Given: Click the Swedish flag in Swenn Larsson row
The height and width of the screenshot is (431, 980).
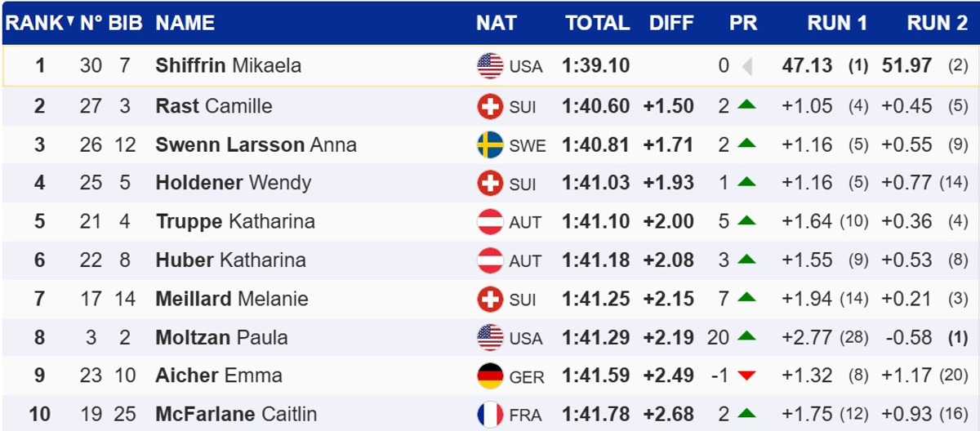Looking at the screenshot, I should pos(490,145).
